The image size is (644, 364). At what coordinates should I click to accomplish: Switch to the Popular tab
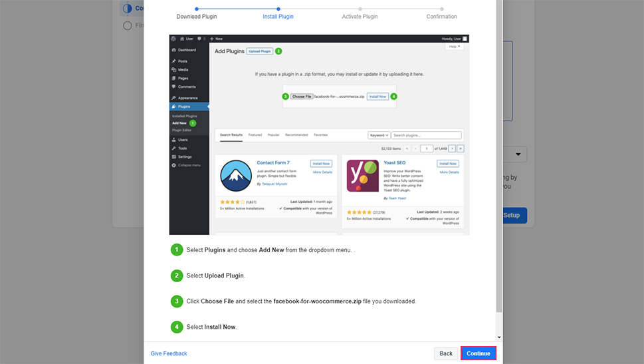click(274, 135)
